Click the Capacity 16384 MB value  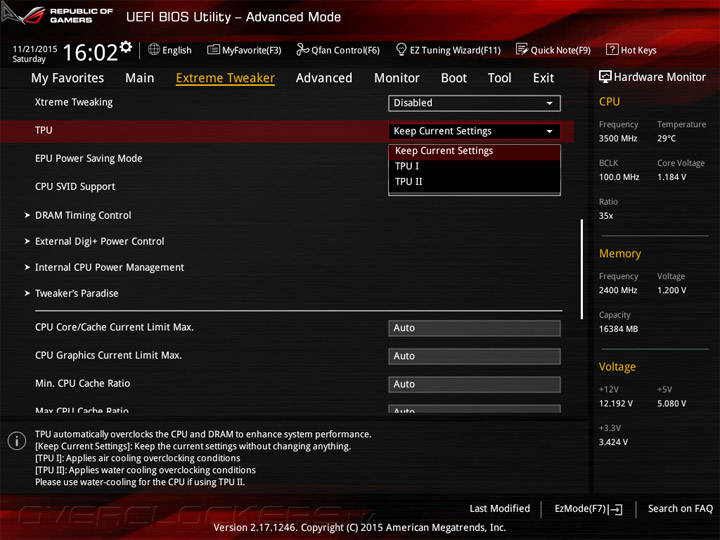619,329
